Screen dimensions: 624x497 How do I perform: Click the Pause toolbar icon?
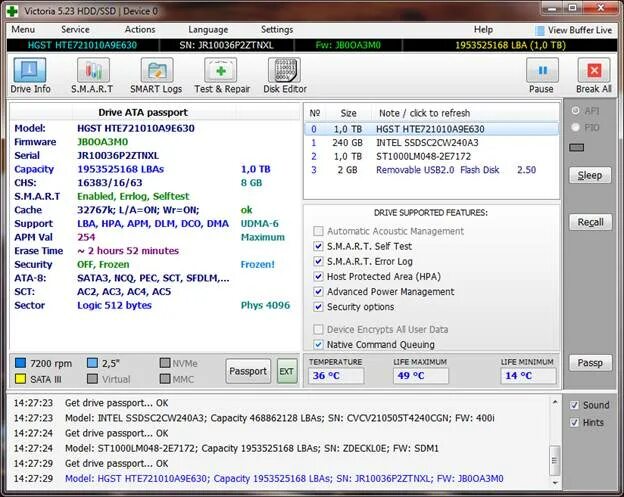[542, 70]
